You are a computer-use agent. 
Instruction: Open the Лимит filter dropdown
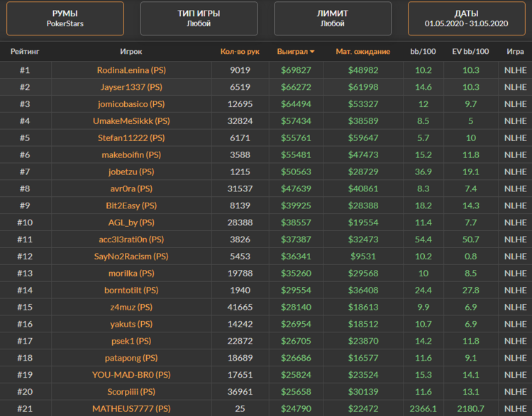(332, 18)
